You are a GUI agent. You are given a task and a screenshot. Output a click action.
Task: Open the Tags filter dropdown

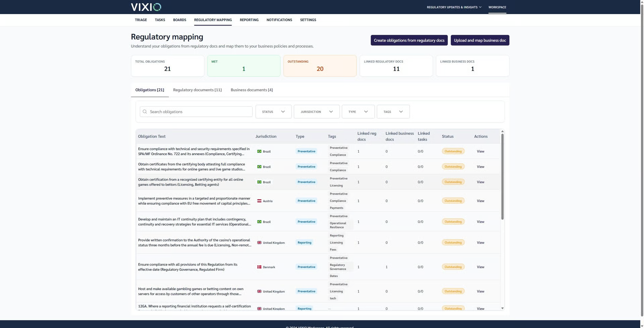point(393,112)
